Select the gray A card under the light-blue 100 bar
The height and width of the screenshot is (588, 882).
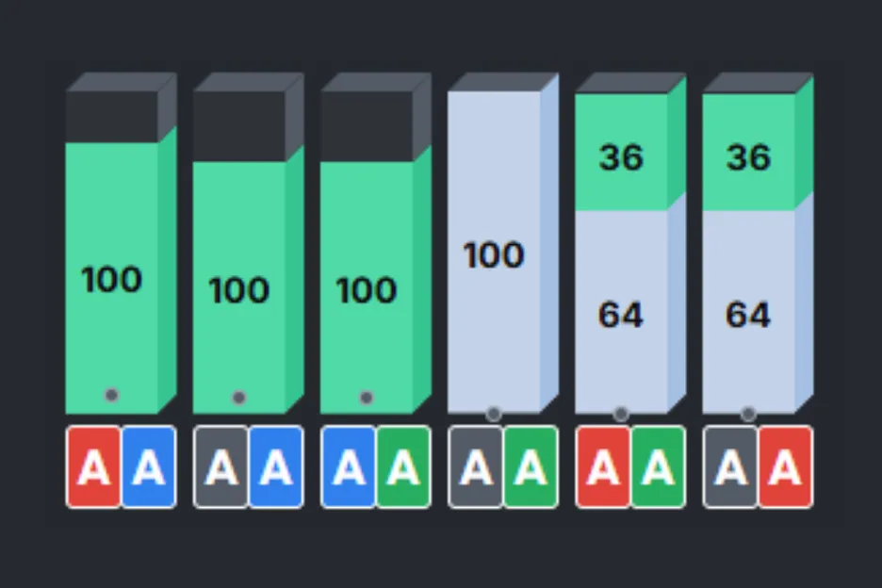[x=476, y=467]
